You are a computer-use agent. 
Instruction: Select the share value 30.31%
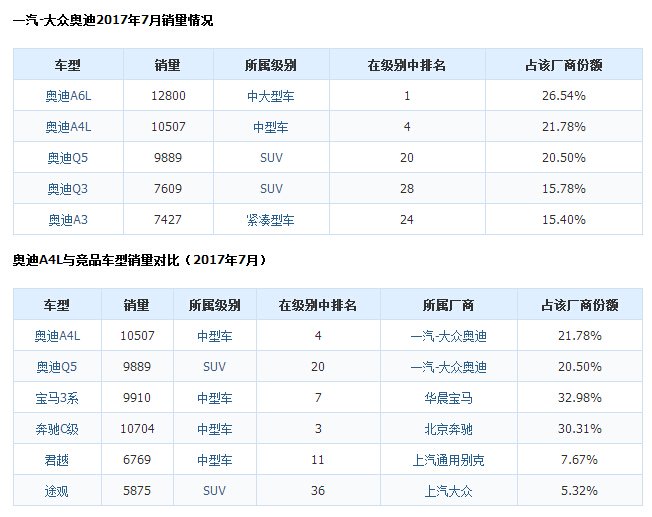[580, 428]
